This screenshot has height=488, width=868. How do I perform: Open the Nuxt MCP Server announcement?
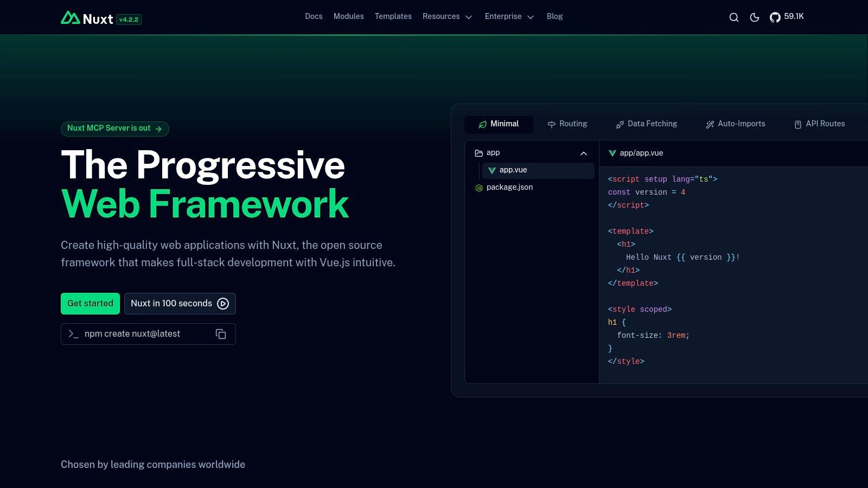click(x=115, y=129)
